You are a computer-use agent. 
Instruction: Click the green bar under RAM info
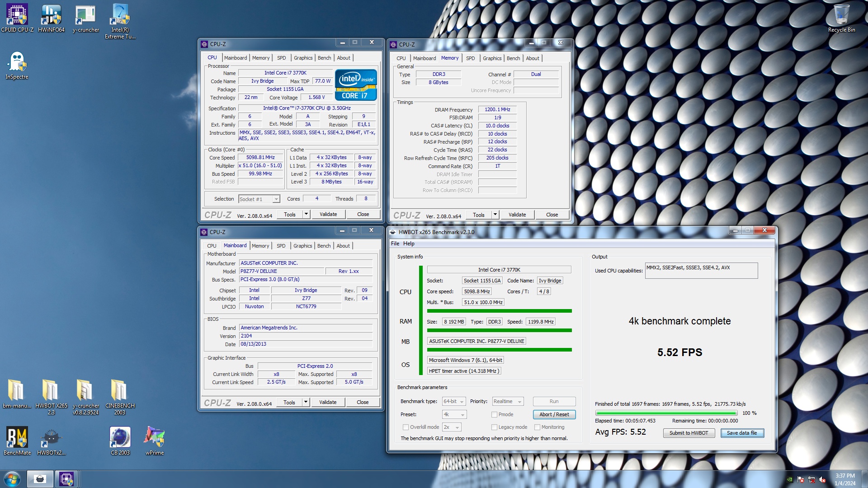pos(499,330)
